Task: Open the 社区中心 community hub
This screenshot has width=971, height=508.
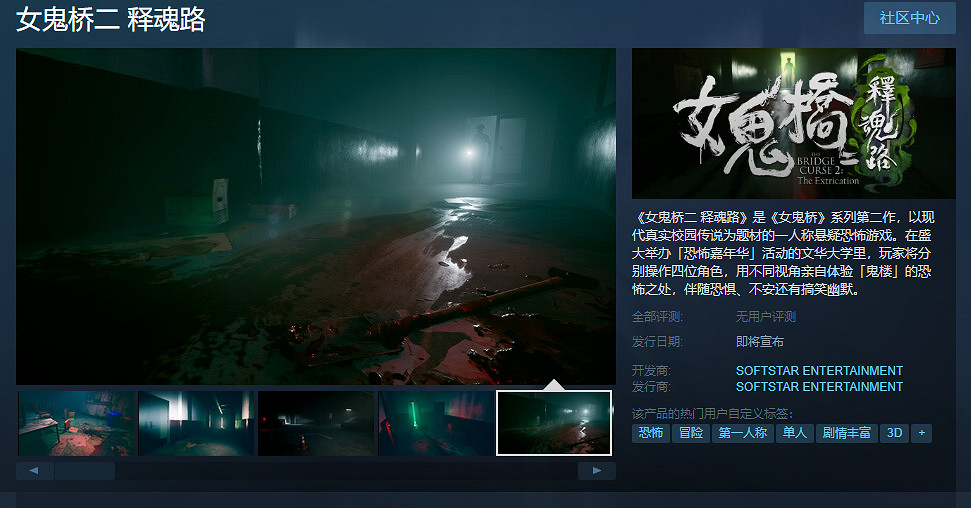Action: tap(909, 18)
